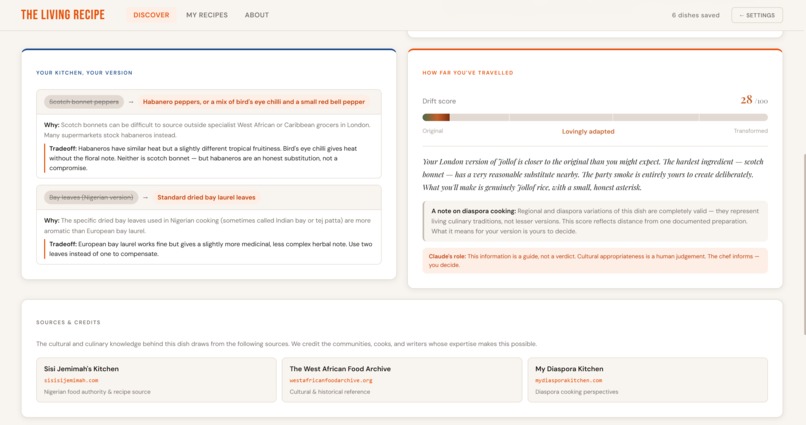
Task: Click the Drift score progress bar
Action: (595, 117)
